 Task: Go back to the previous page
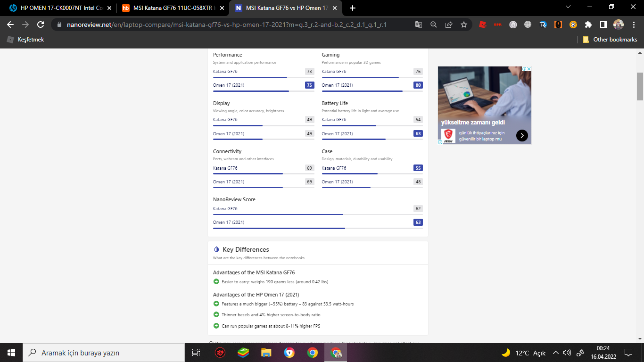[x=10, y=25]
